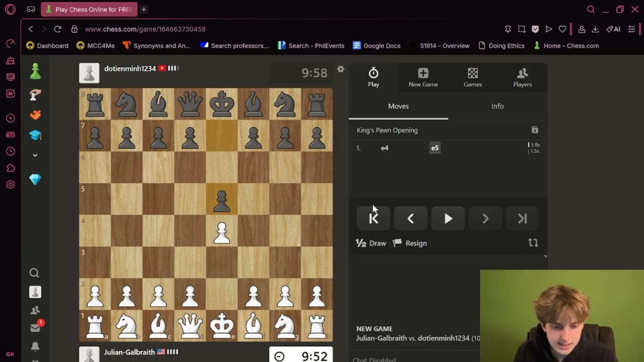Open New Game tab
644x362 pixels.
(423, 77)
